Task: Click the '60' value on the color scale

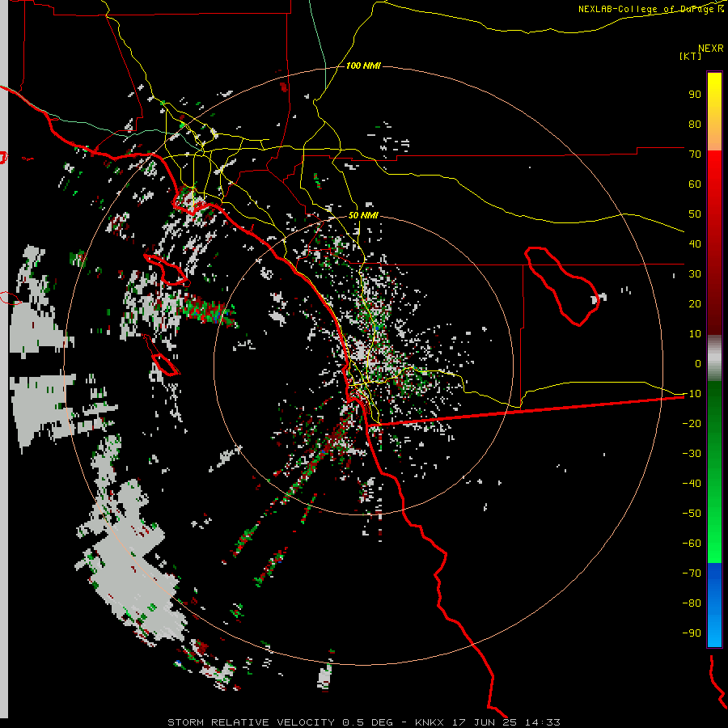Action: (695, 184)
